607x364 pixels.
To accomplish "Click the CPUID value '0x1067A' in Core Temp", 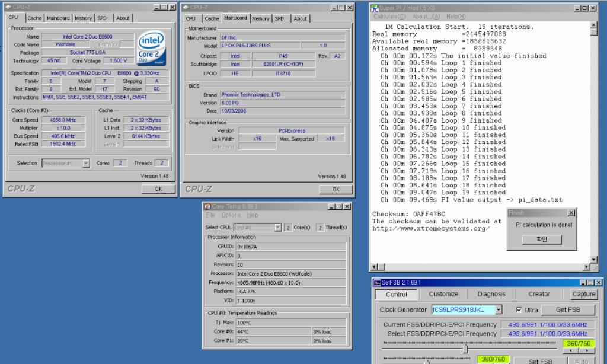I will pos(291,247).
